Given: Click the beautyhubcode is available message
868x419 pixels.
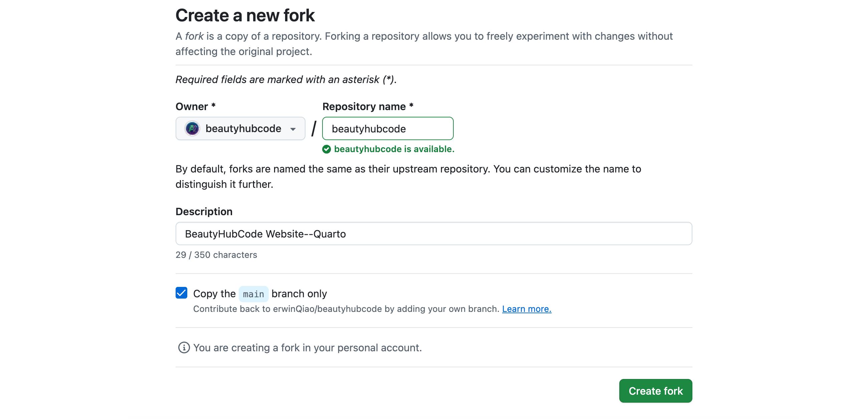Looking at the screenshot, I should (x=394, y=149).
